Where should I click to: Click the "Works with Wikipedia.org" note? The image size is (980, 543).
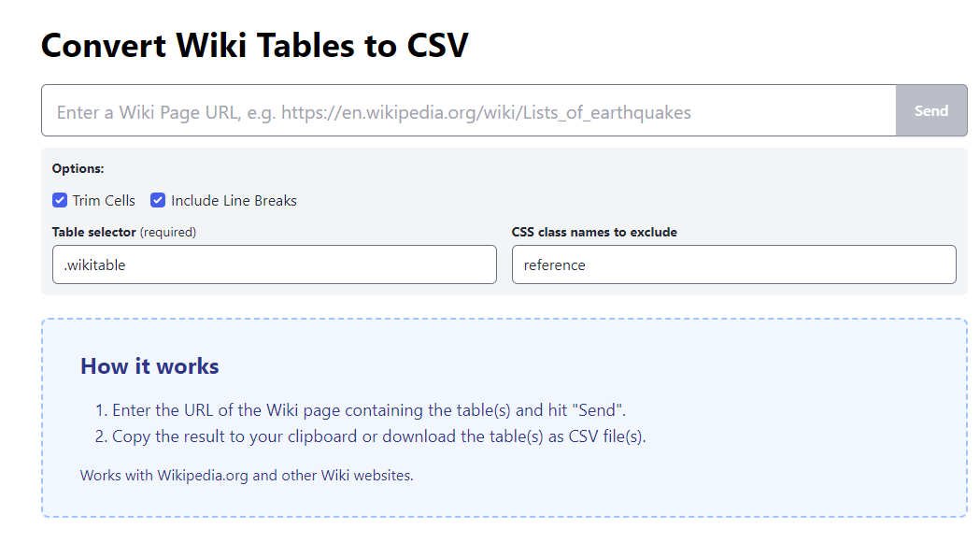(x=247, y=475)
